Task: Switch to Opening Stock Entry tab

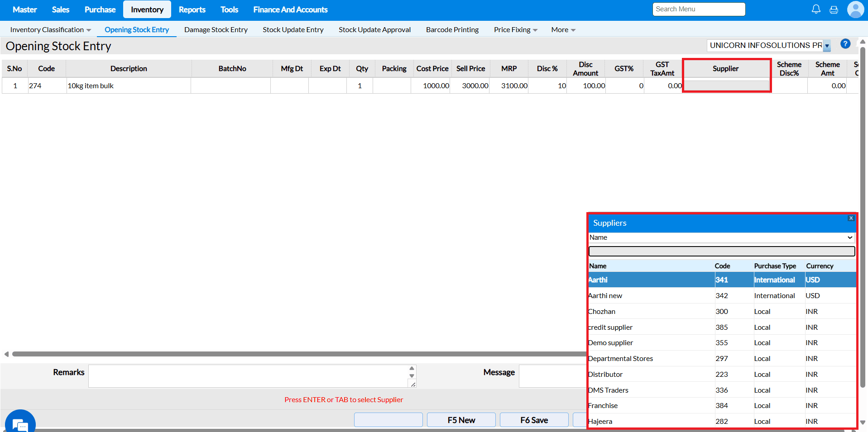Action: [x=137, y=30]
